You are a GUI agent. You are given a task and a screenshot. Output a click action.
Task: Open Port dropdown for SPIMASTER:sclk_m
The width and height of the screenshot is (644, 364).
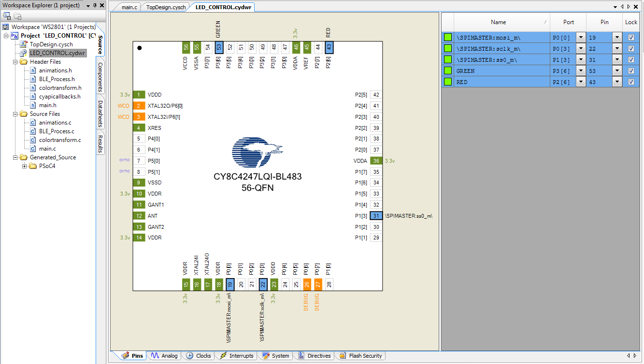pyautogui.click(x=581, y=48)
